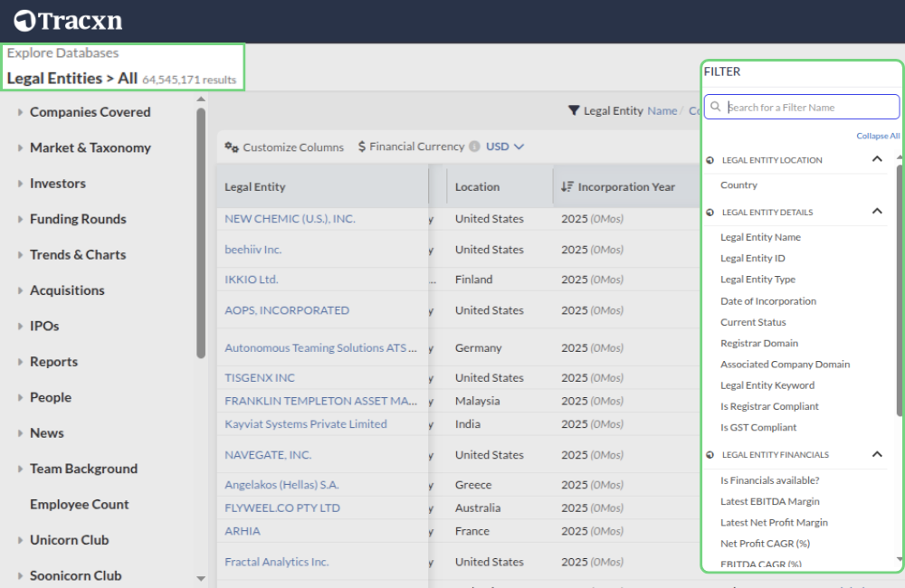Expand the Funding Rounds sidebar item

(x=20, y=219)
